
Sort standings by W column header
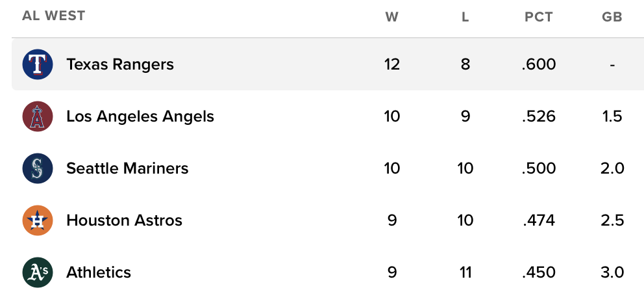pos(391,17)
